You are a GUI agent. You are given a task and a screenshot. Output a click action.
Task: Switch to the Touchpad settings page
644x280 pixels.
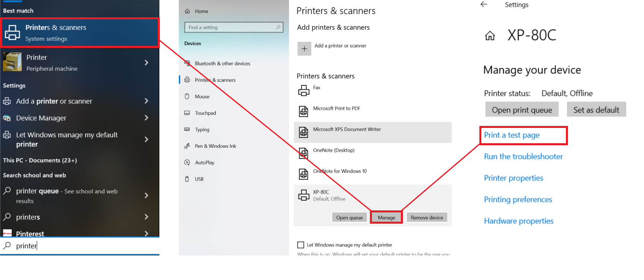205,113
